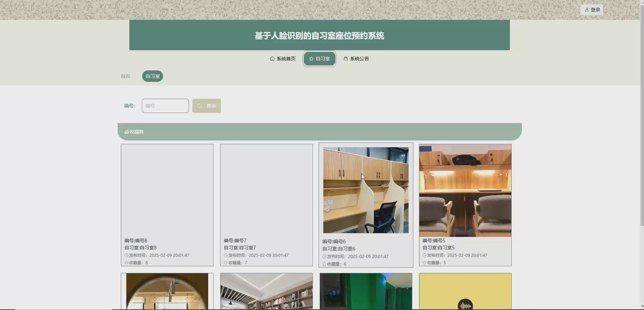Click the bag icon next to 系统公告

346,58
